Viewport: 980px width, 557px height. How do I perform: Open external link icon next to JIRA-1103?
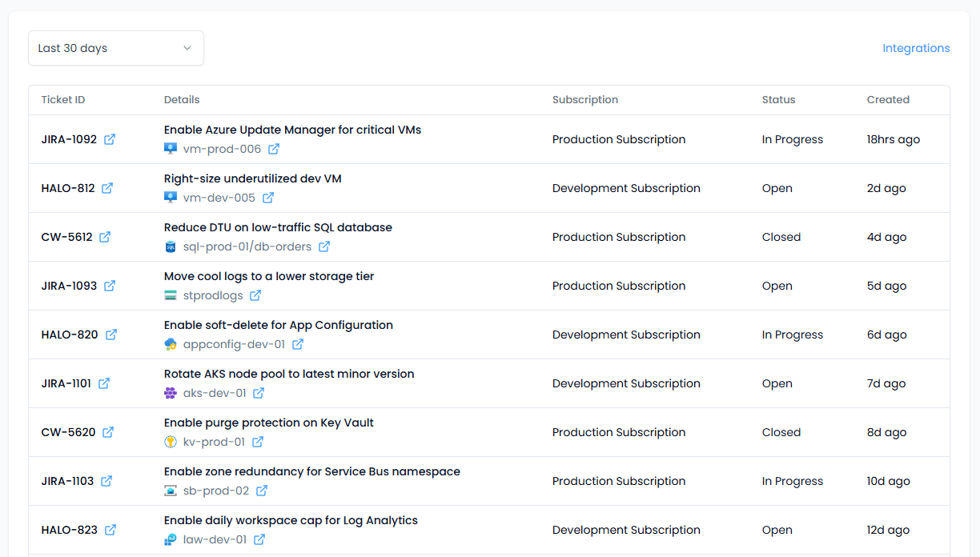[x=106, y=481]
